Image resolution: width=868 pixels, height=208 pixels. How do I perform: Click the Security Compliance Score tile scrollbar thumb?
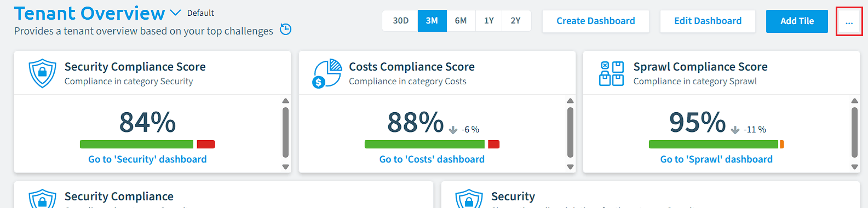pos(285,132)
